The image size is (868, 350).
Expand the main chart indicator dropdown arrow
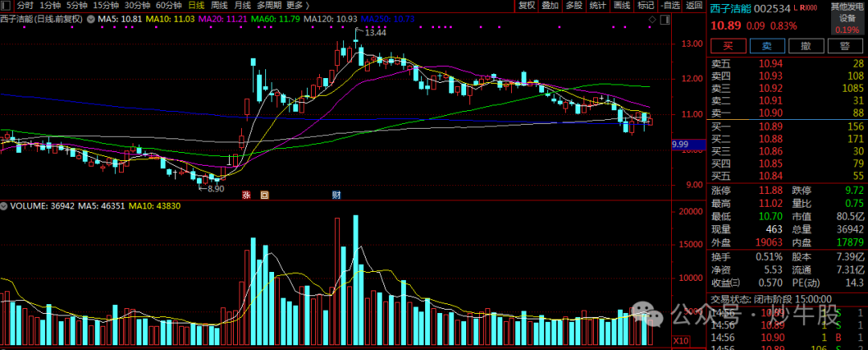click(x=89, y=19)
